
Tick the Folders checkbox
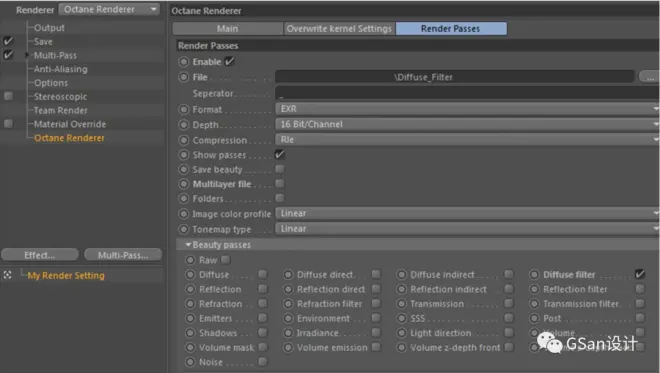[x=279, y=197]
